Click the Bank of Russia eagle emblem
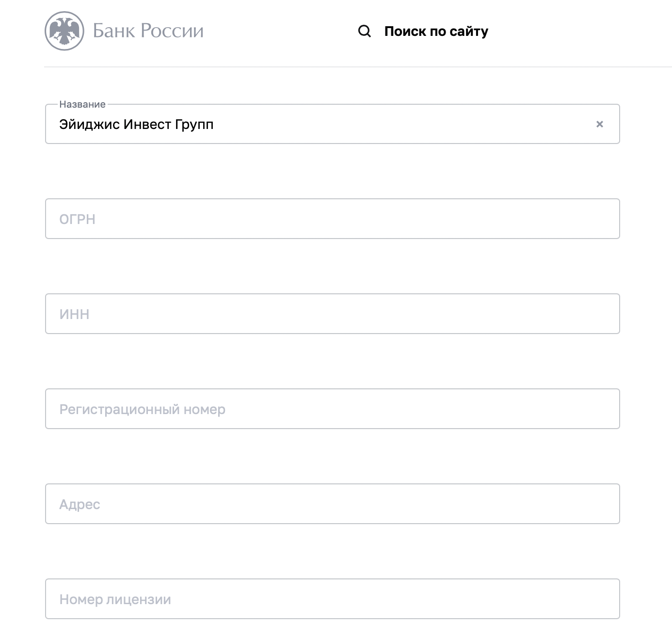The width and height of the screenshot is (672, 640). (x=64, y=31)
